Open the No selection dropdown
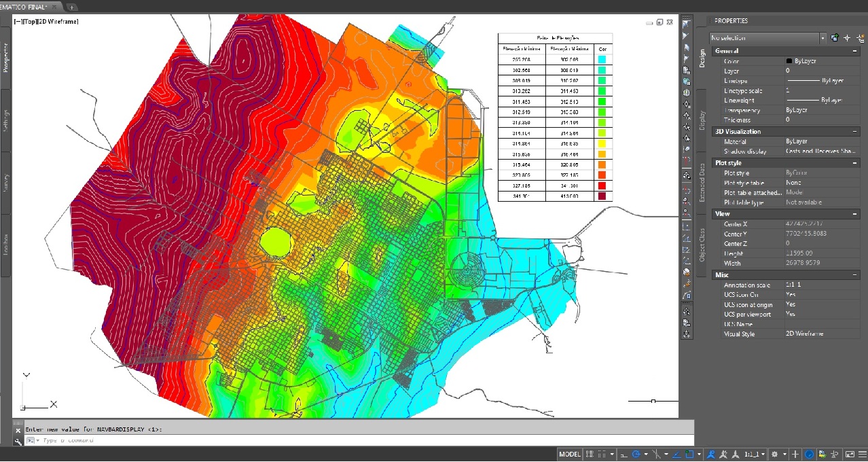The width and height of the screenshot is (868, 462). pos(822,38)
